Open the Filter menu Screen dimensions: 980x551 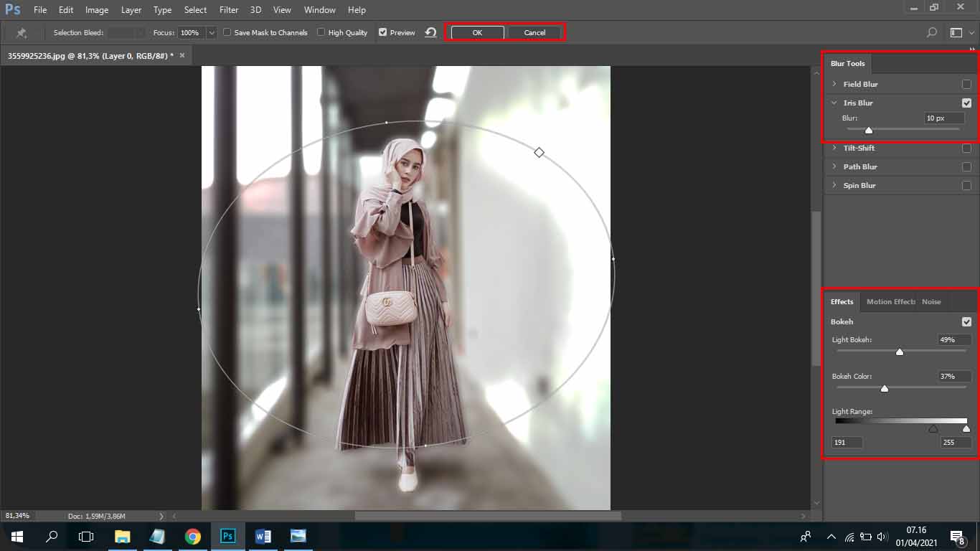(229, 9)
